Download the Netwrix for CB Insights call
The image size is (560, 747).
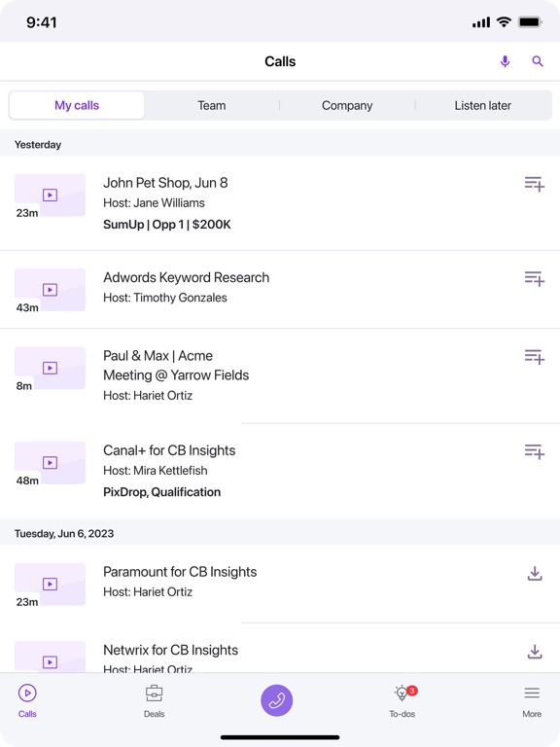[535, 652]
